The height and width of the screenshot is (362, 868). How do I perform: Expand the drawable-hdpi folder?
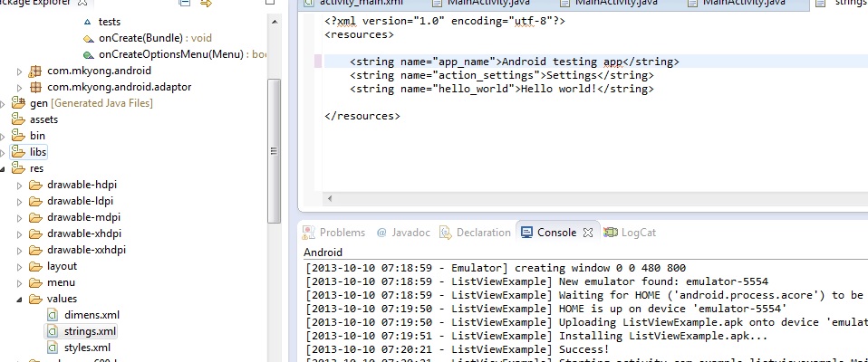tap(20, 185)
